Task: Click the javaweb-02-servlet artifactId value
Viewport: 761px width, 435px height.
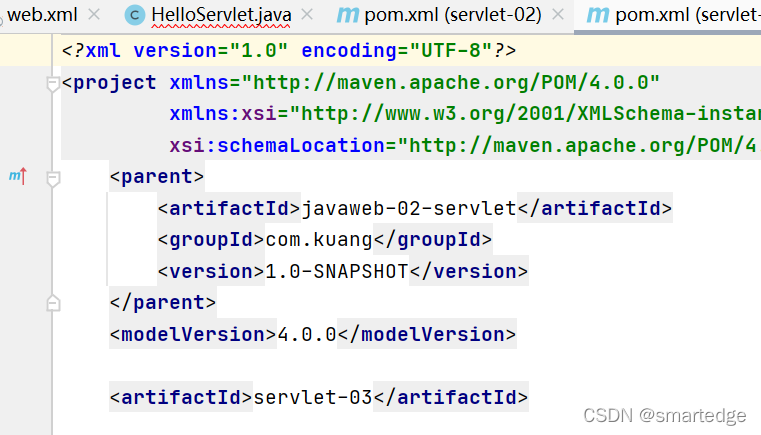Action: [409, 209]
